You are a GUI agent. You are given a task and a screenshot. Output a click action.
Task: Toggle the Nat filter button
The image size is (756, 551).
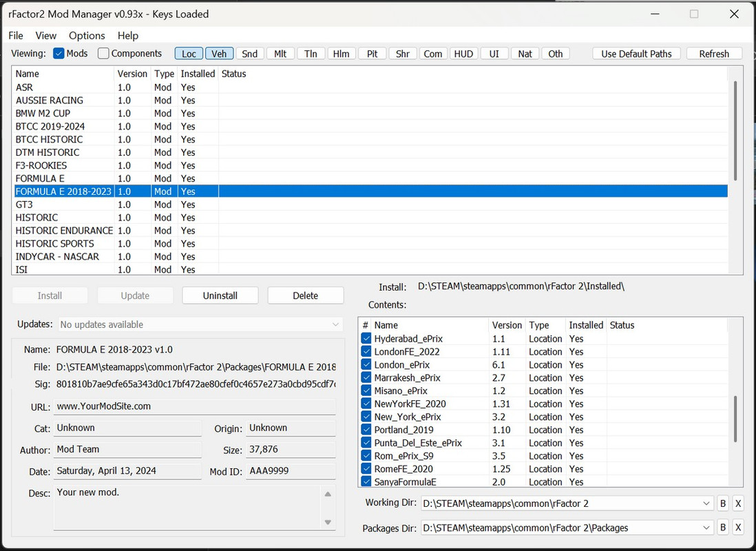[525, 54]
